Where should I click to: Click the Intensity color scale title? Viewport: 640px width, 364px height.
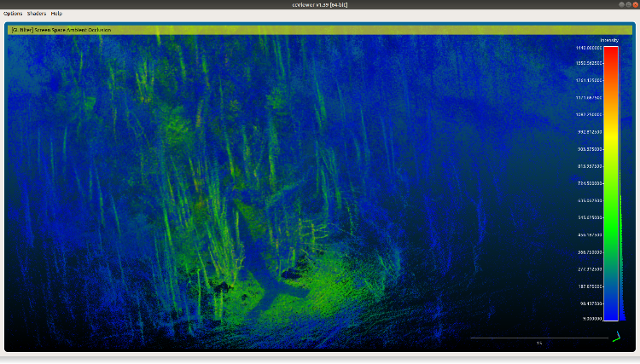click(x=609, y=40)
